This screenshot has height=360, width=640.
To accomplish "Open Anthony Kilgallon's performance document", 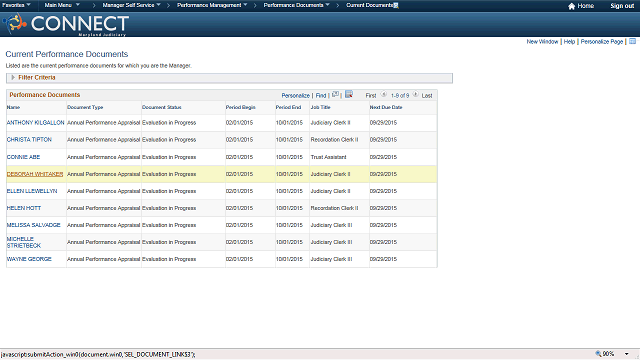I will click(36, 122).
